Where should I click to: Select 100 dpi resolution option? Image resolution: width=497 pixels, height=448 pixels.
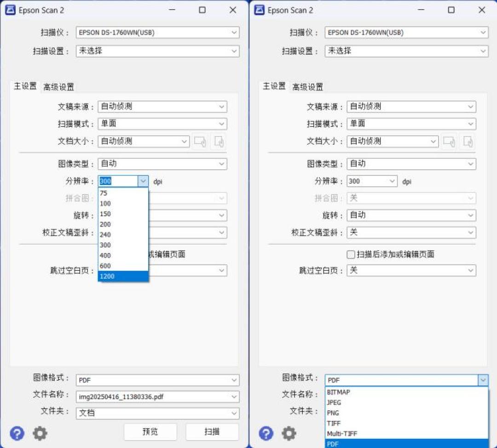[x=123, y=204]
